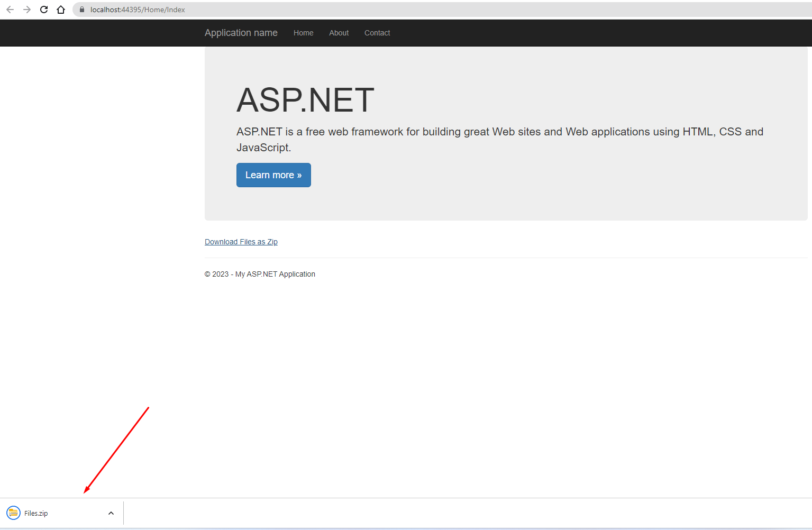Viewport: 812px width, 530px height.
Task: Click the Files.zip archive icon
Action: coord(13,513)
